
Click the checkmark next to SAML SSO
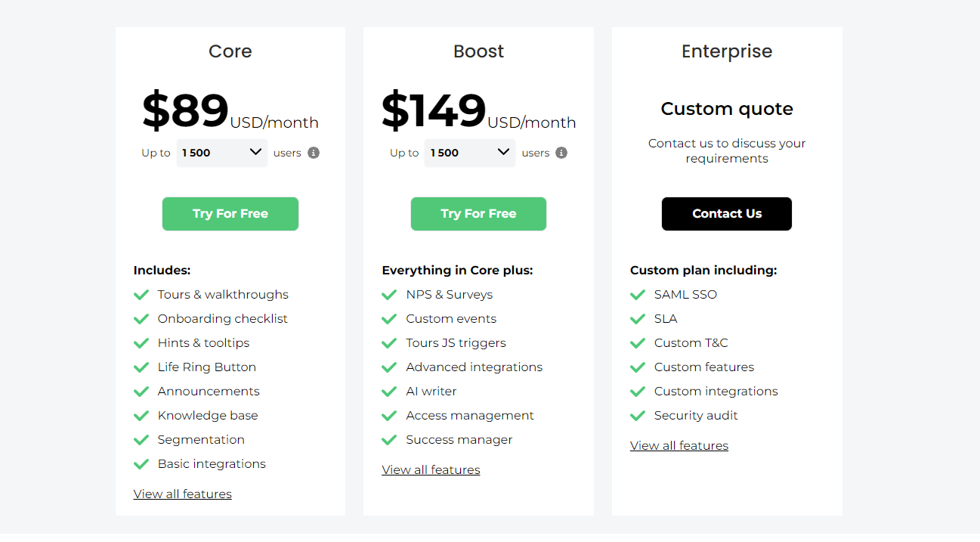pos(637,294)
